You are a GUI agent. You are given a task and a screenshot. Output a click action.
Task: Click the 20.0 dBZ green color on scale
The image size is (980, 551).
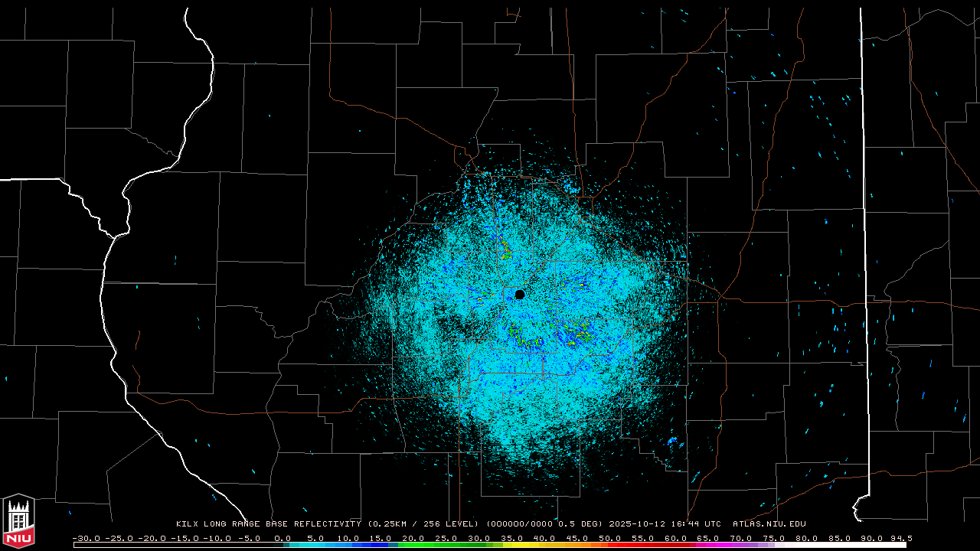(x=413, y=545)
